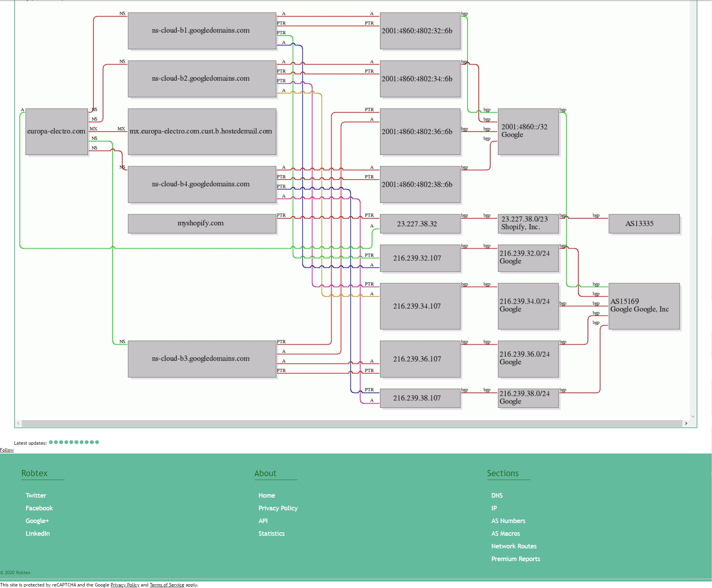Open the footer's About Privacy Policy link
This screenshot has height=588, width=712.
coord(278,508)
